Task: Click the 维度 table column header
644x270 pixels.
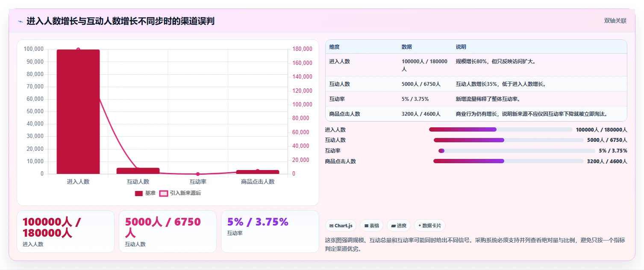Action: coord(335,47)
